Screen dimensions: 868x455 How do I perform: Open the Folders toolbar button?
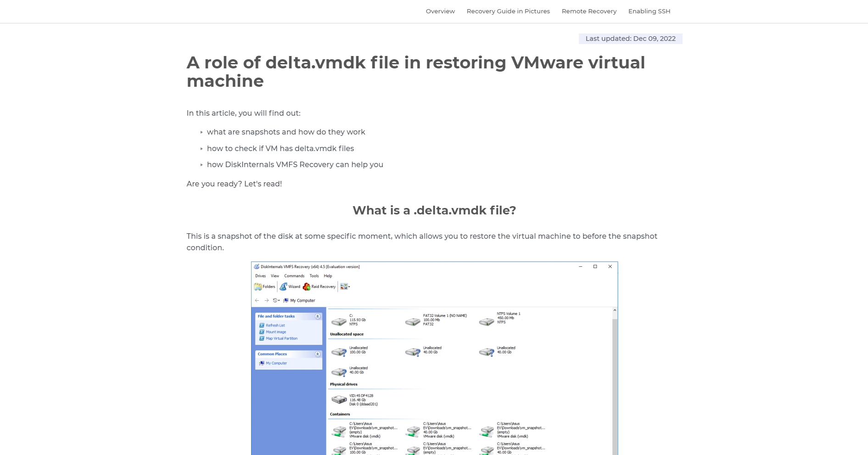coord(265,286)
